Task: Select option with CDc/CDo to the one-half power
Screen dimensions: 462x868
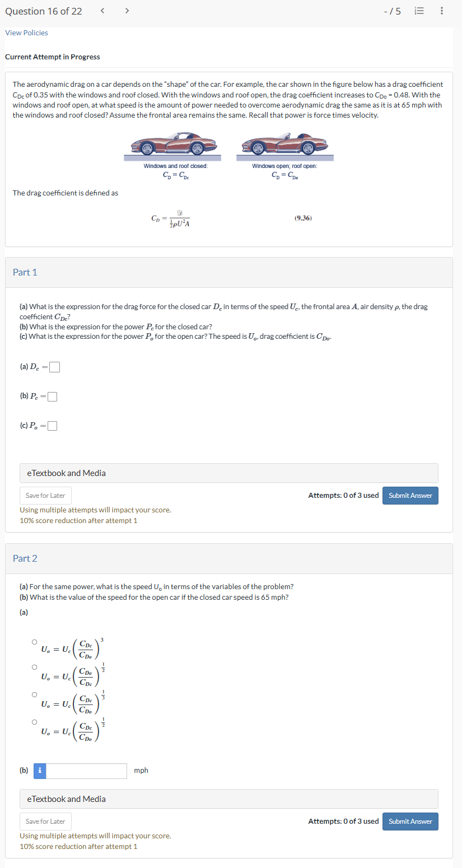Action: (x=34, y=722)
